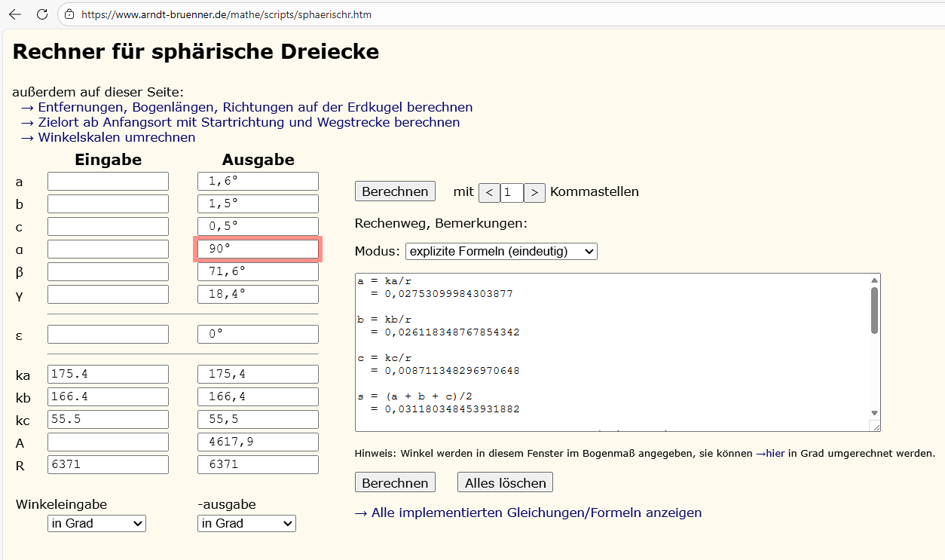Click the highlighted α output field

point(258,249)
